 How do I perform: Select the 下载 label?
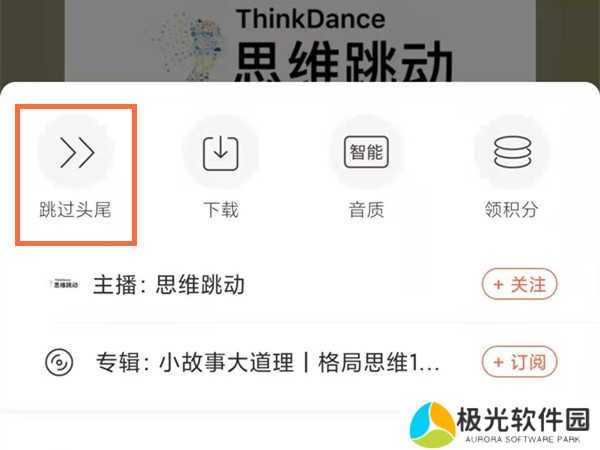221,210
